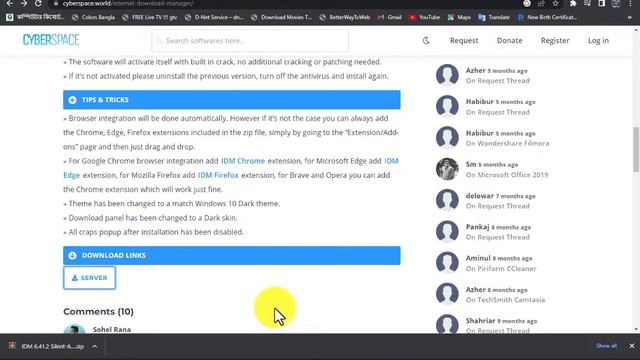Click the Comments (10) heading
Viewport: 640px width, 360px height.
(x=98, y=311)
